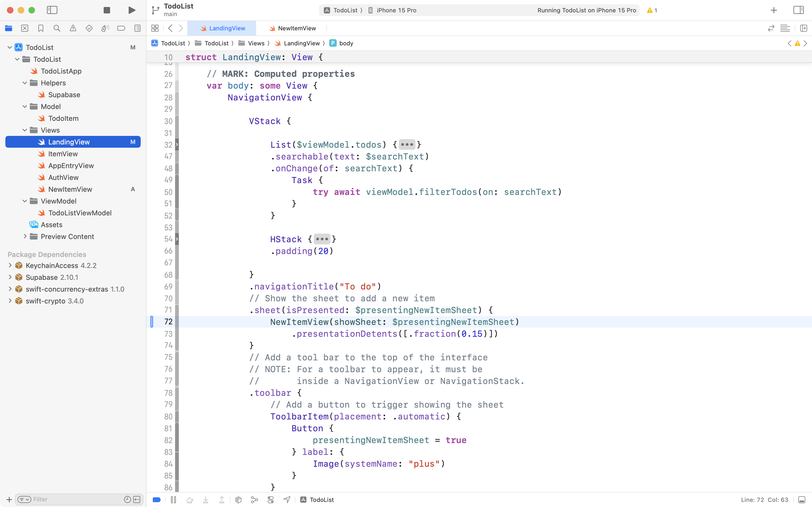The image size is (812, 507).
Task: Open the Test navigator checkmark diamond
Action: 89,28
